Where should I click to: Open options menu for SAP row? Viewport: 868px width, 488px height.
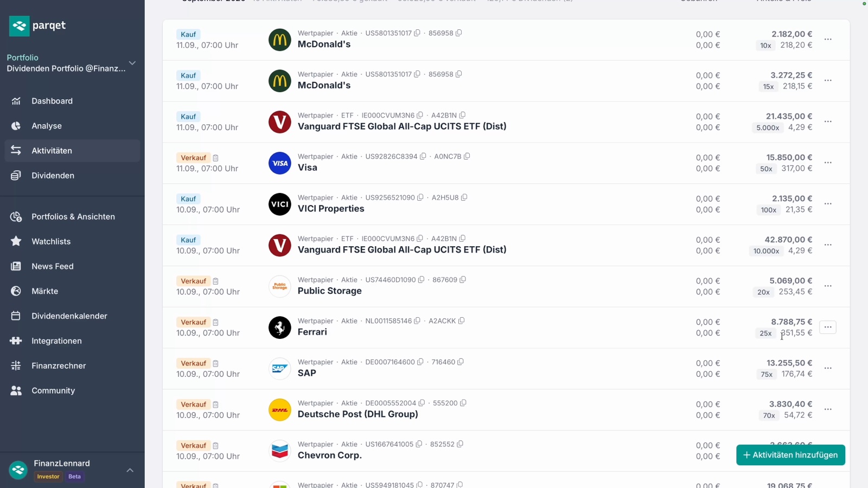(828, 368)
